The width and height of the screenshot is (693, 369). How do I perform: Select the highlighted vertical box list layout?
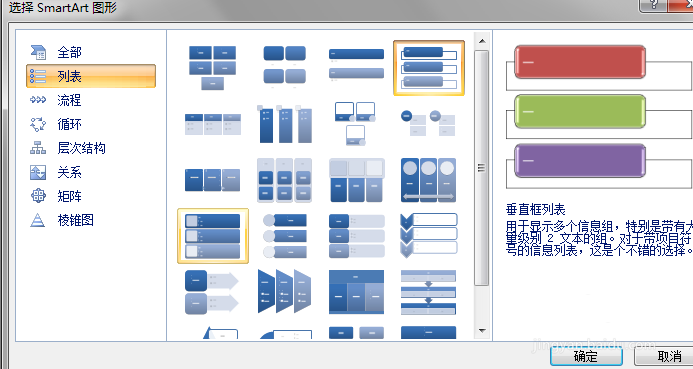[429, 68]
